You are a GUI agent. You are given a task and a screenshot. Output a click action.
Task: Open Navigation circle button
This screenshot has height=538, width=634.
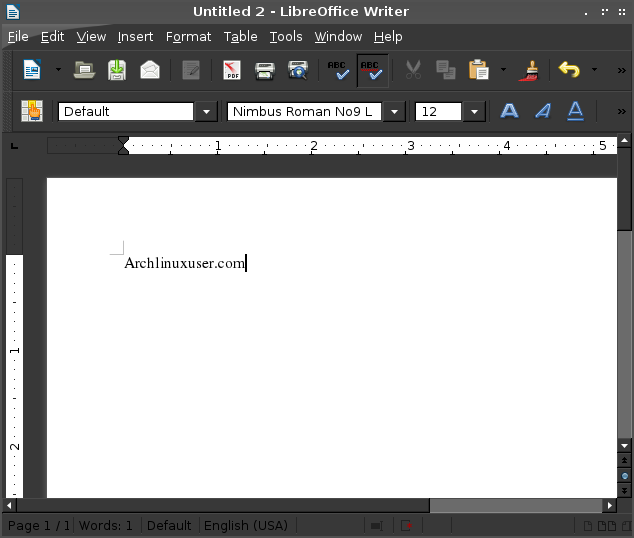625,476
